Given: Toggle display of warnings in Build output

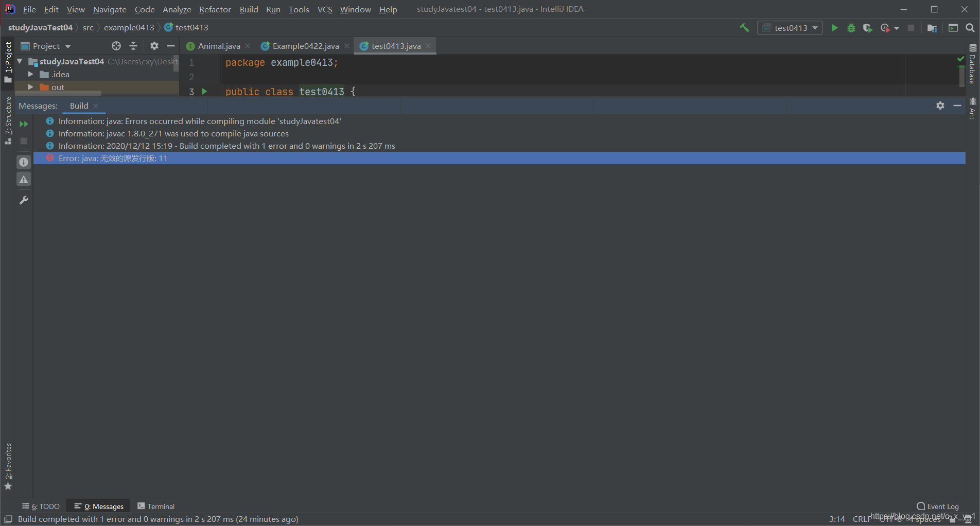Looking at the screenshot, I should point(24,179).
